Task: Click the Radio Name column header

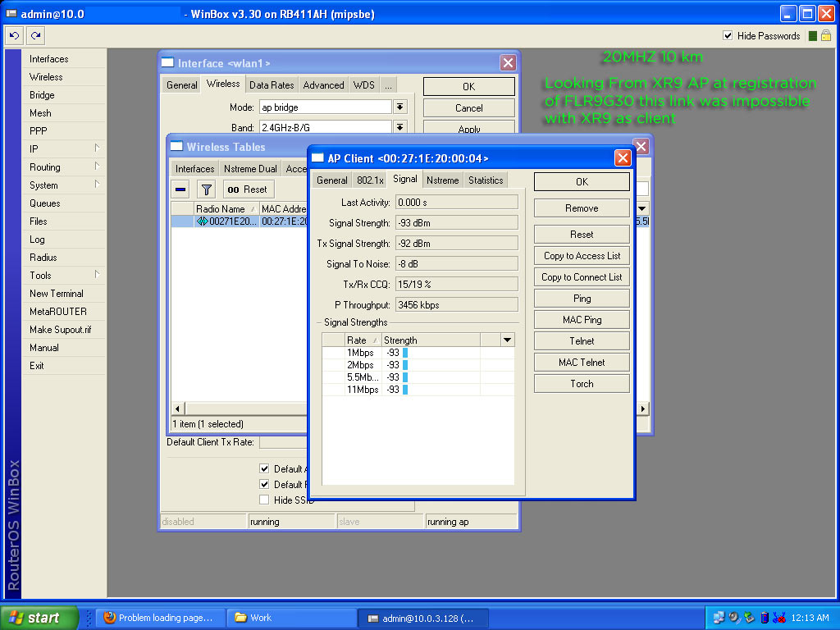Action: (x=226, y=208)
